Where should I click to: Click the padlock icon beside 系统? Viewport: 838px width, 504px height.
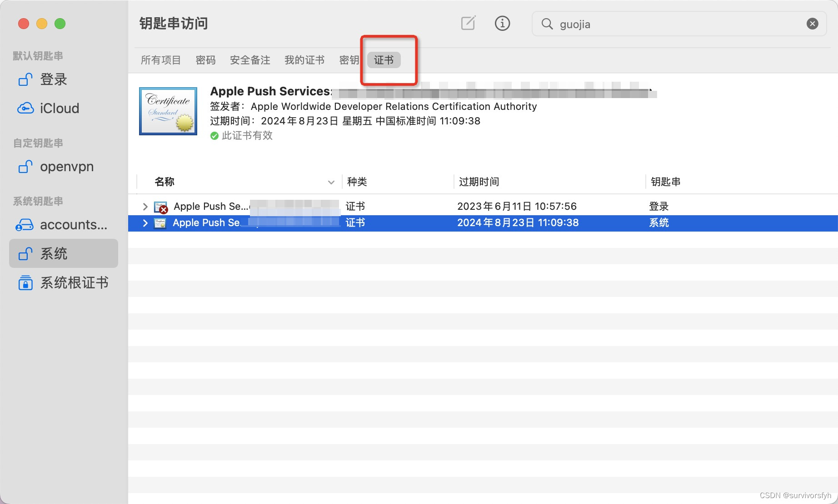point(25,253)
